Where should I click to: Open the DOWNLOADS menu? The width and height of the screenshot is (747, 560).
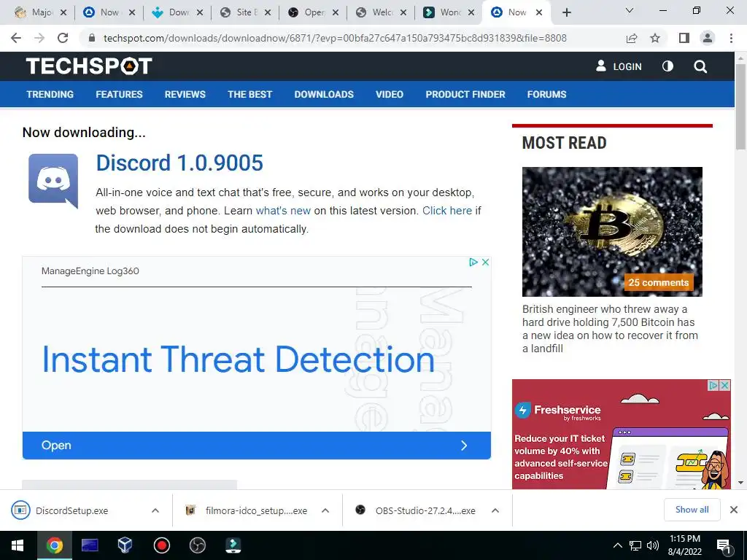tap(324, 94)
